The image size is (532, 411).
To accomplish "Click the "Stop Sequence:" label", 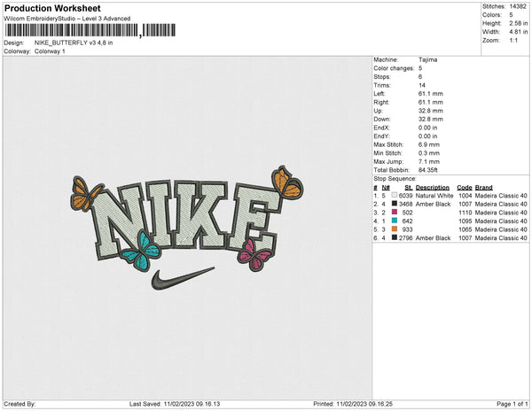I will tap(395, 179).
